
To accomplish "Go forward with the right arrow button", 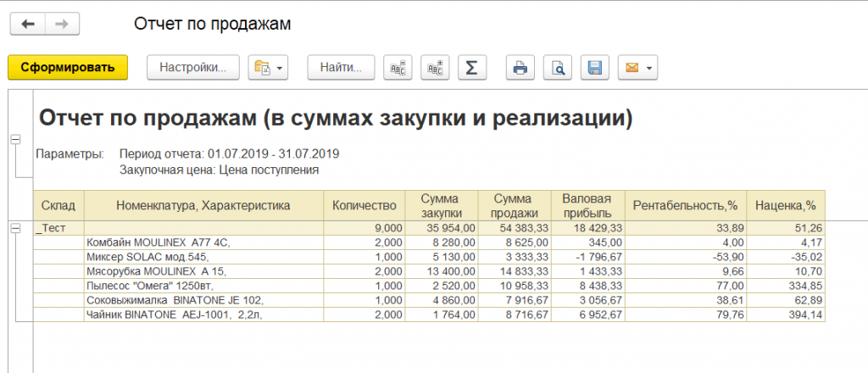I will point(62,25).
